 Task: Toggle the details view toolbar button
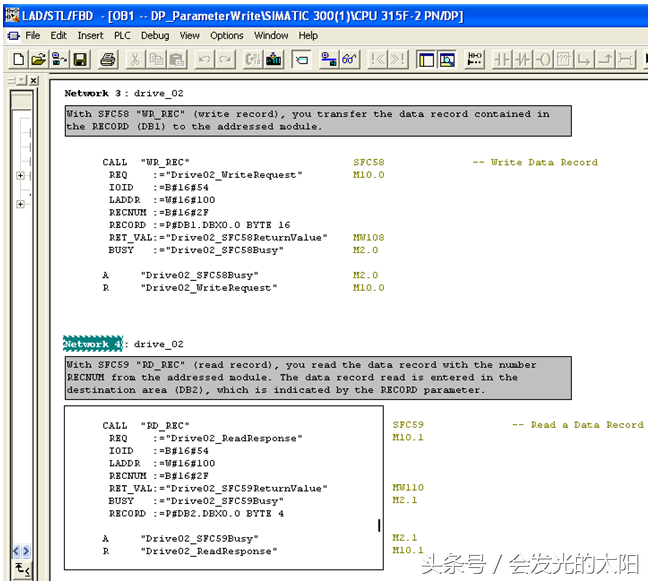447,59
